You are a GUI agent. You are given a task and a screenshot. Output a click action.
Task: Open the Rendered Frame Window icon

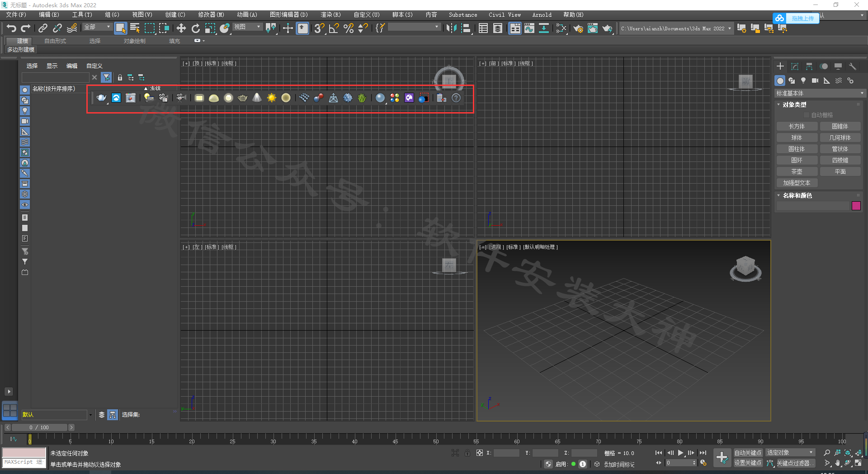point(593,28)
